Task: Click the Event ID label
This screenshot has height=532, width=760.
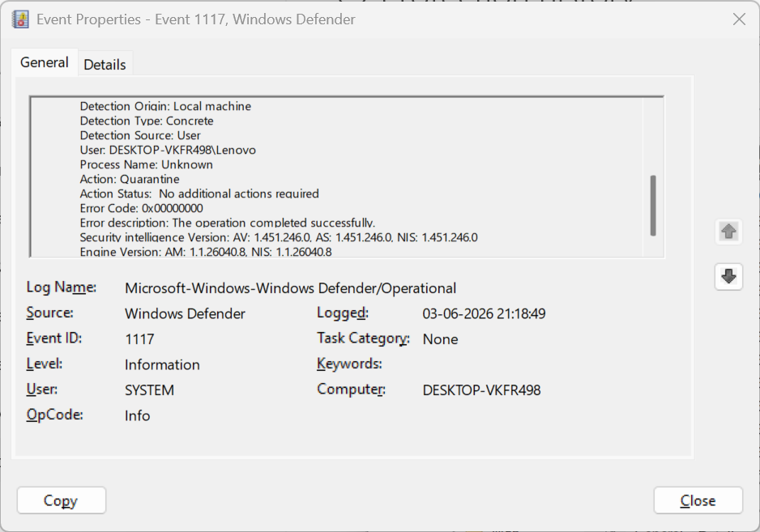Action: (53, 338)
